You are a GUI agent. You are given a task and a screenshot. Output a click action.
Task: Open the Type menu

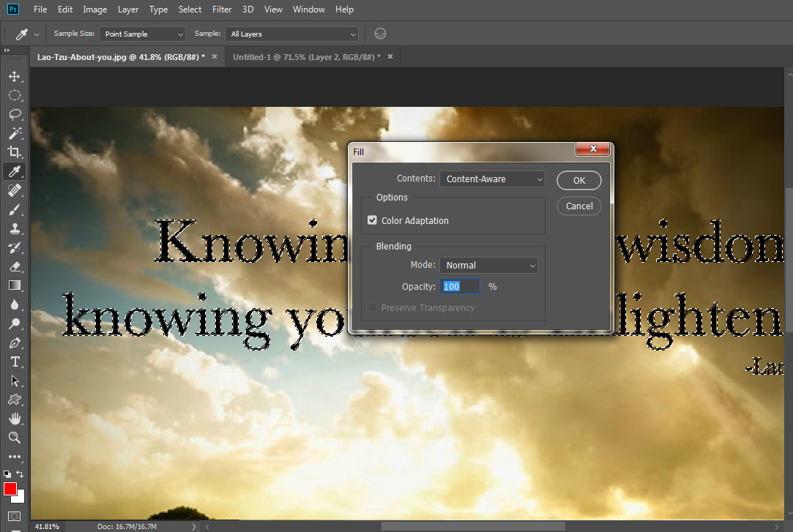(158, 10)
